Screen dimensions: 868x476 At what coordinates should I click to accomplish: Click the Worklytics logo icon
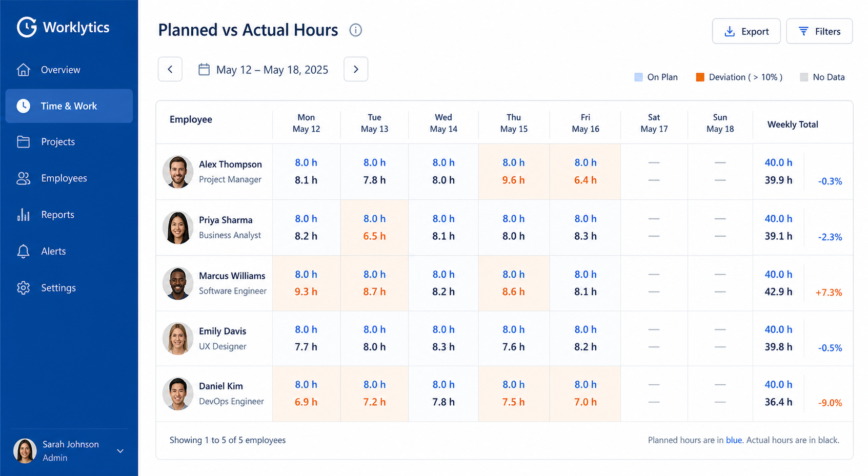click(27, 27)
